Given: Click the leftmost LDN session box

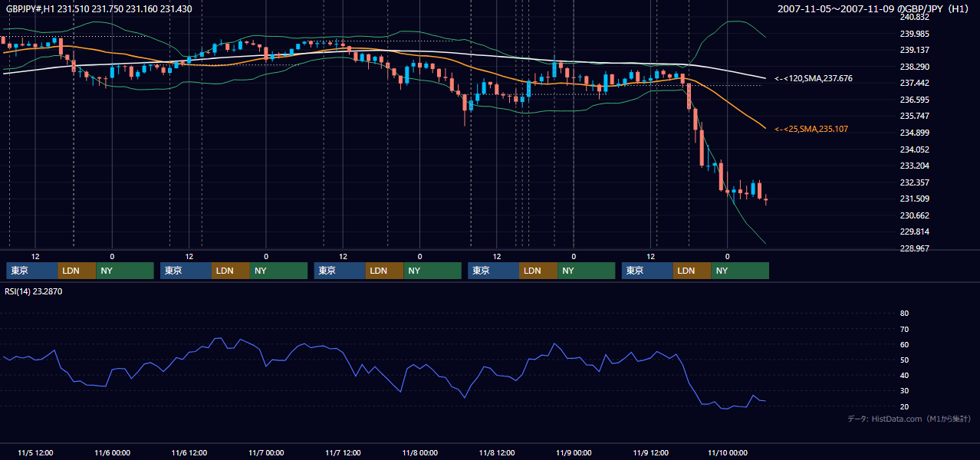Looking at the screenshot, I should tap(77, 271).
